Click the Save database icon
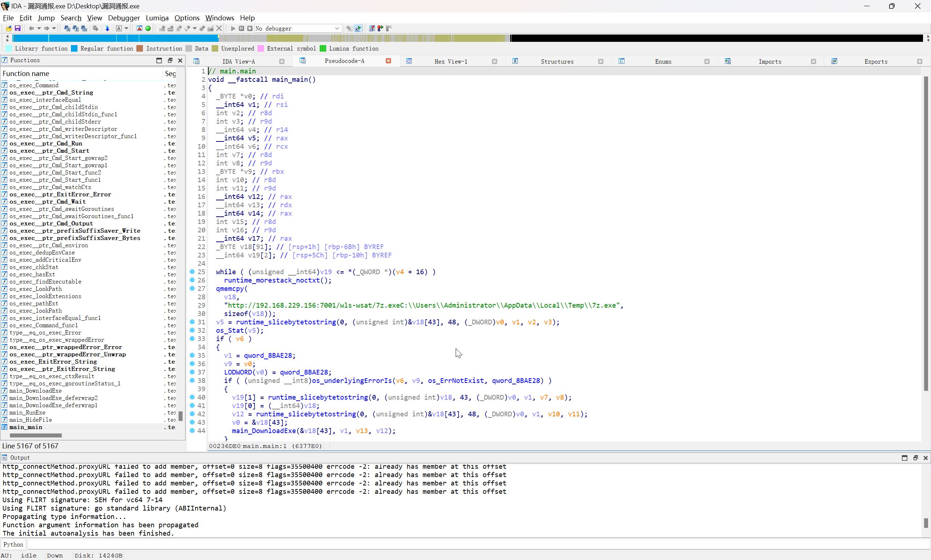 click(17, 28)
